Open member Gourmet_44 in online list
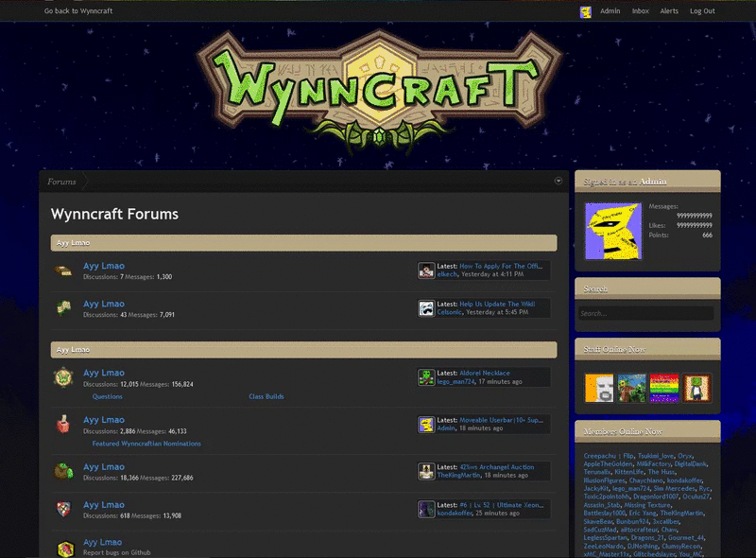Viewport: 756px width, 558px height. [x=686, y=538]
